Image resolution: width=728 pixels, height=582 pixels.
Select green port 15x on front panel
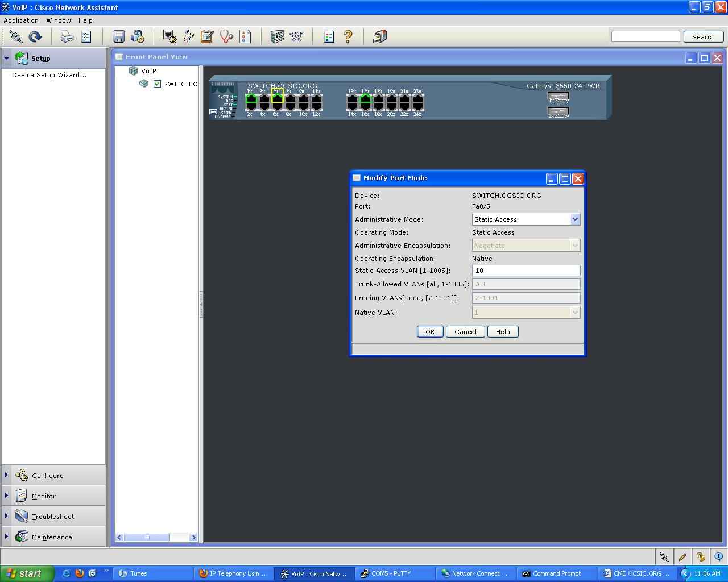365,98
